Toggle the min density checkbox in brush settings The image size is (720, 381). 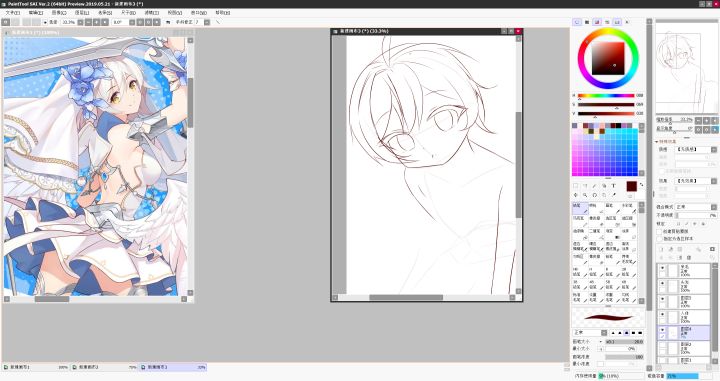(600, 364)
